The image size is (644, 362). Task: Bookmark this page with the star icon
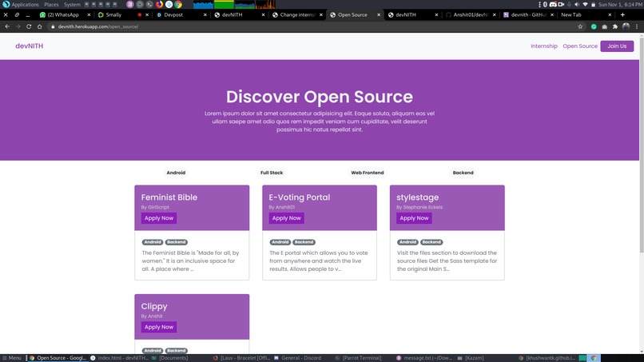tap(580, 26)
